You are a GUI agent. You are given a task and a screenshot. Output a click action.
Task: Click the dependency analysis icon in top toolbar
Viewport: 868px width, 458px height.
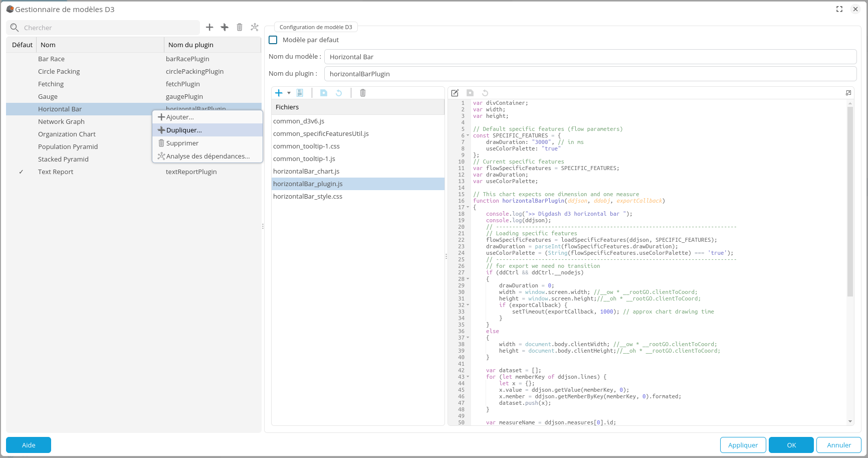255,28
